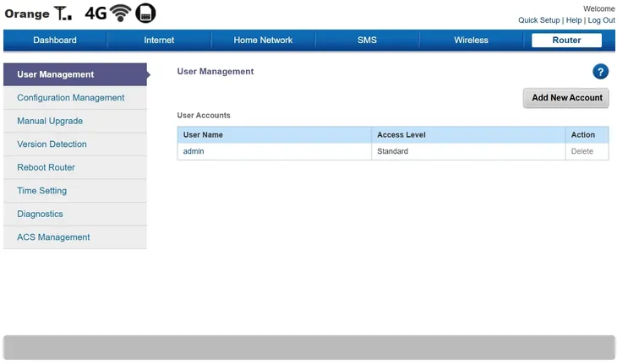Open the Reboot Router page
The image size is (617, 364).
[x=46, y=168]
